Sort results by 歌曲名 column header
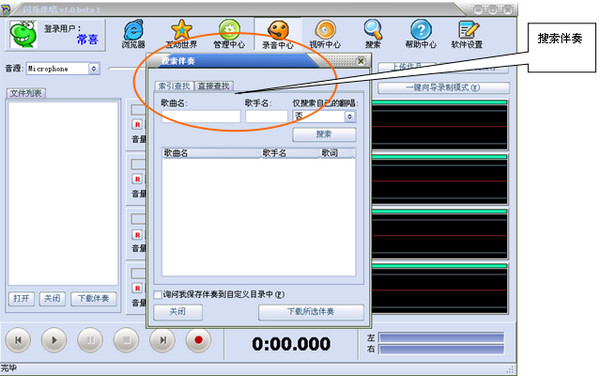Screen dimensions: 600x376 pyautogui.click(x=211, y=153)
